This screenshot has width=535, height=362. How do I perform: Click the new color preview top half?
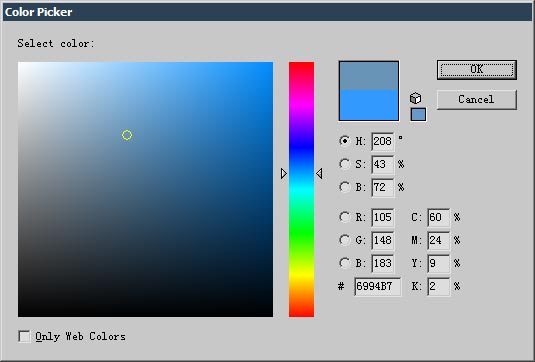click(x=369, y=76)
